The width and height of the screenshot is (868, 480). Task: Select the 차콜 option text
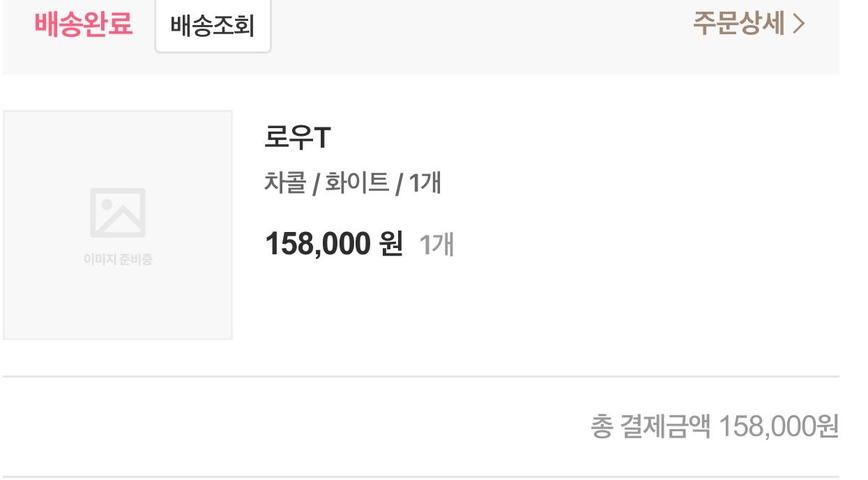[284, 183]
